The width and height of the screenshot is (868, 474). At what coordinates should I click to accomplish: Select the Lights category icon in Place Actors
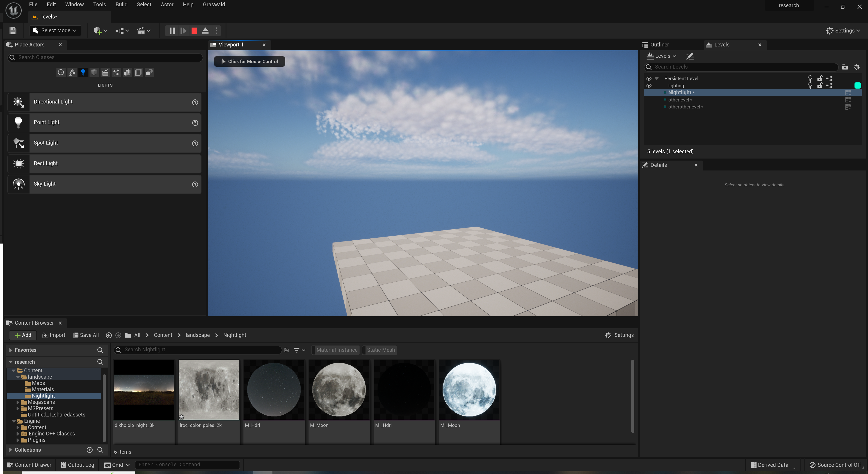(83, 72)
